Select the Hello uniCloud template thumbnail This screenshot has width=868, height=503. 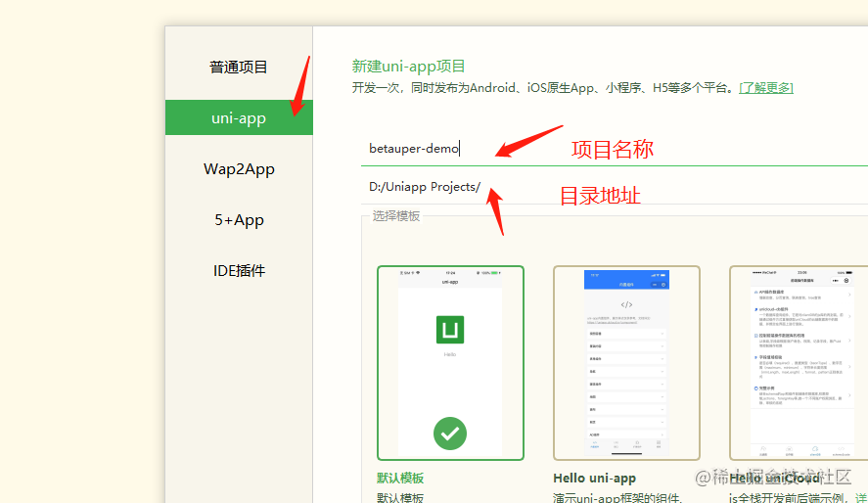coord(799,363)
